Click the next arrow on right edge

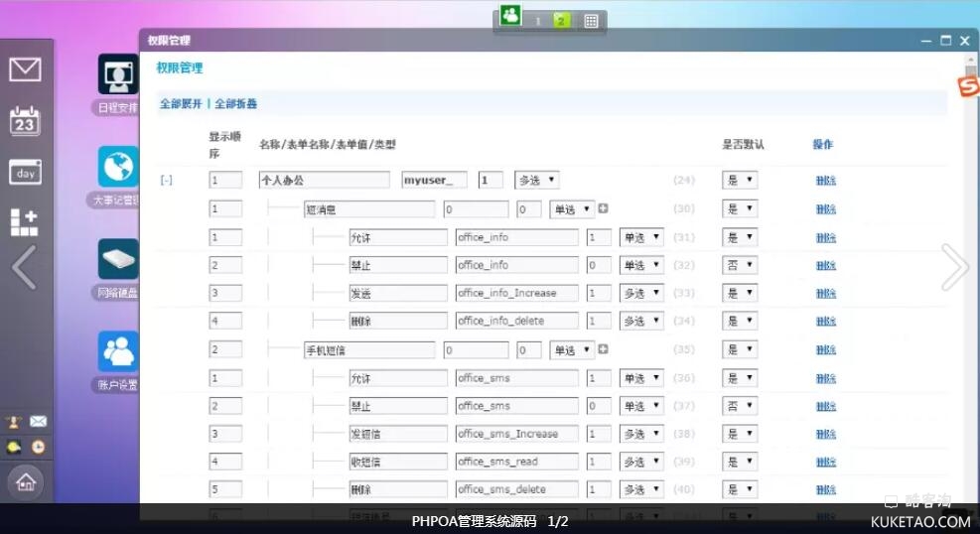tap(954, 267)
